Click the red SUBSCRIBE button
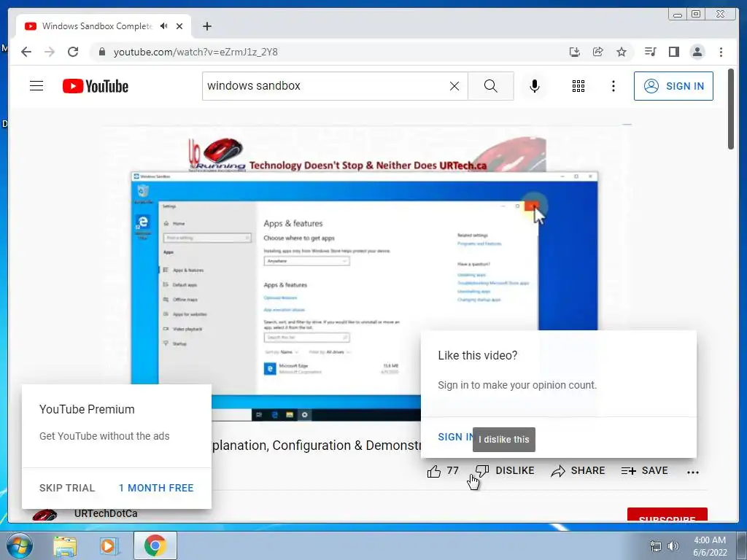Screen dimensions: 747x560 [667, 515]
